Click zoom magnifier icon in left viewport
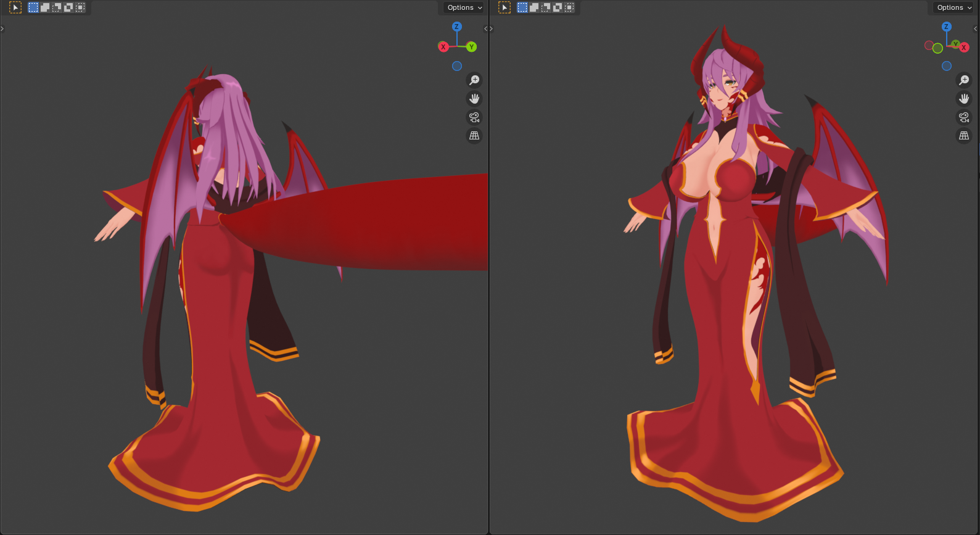 [474, 80]
